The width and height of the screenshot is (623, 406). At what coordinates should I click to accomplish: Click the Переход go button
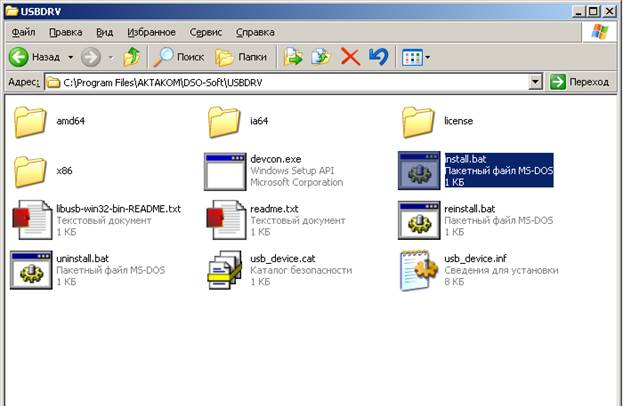[580, 82]
